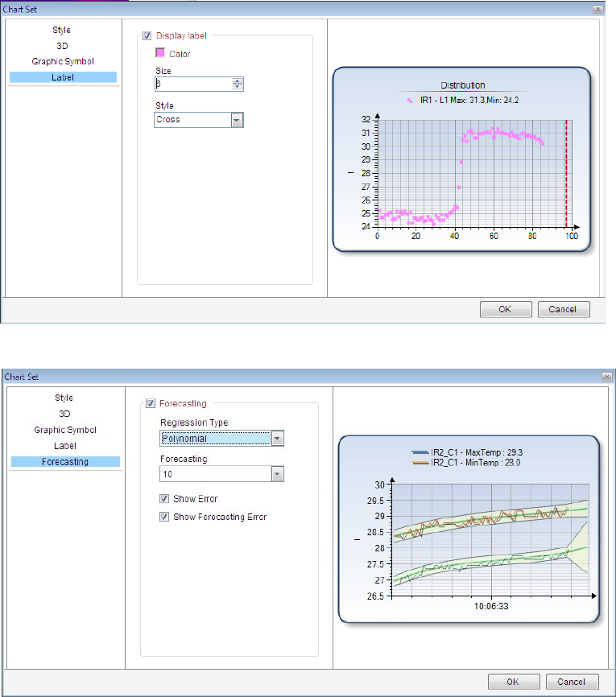Image resolution: width=616 pixels, height=697 pixels.
Task: Click the pink label Color swatch
Action: click(x=160, y=53)
